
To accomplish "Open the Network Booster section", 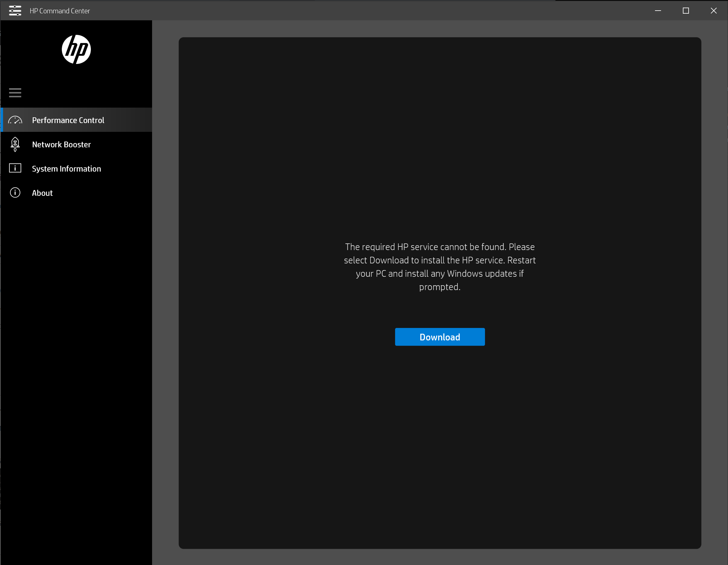I will [x=61, y=144].
